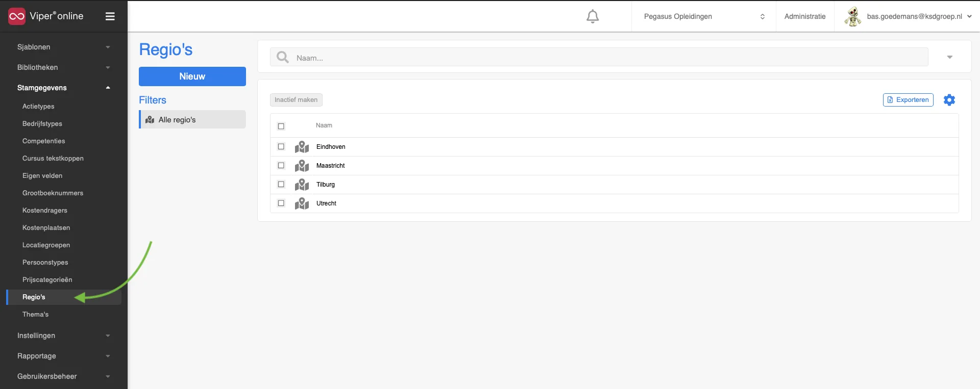This screenshot has width=980, height=389.
Task: Open the Tilburg region name
Action: pos(326,185)
